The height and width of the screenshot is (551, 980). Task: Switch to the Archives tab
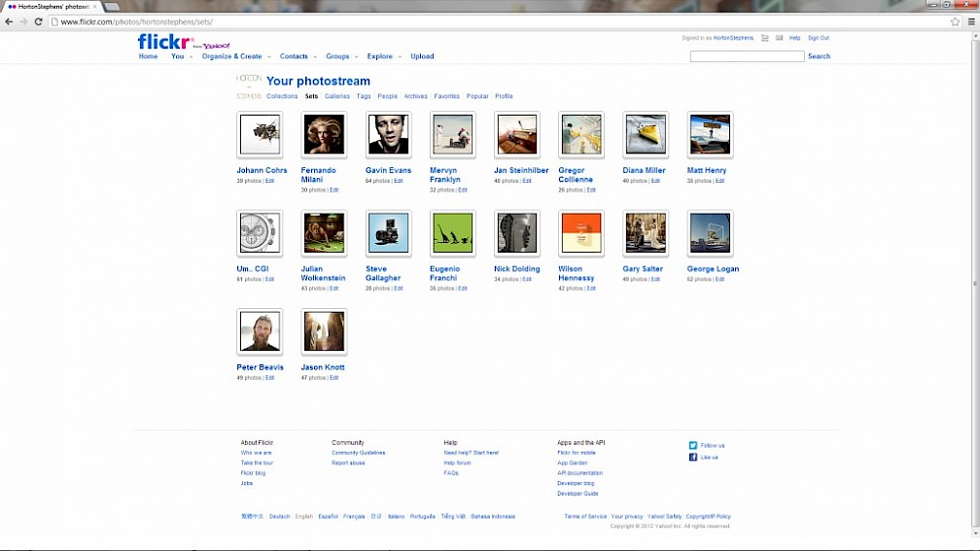pos(416,96)
